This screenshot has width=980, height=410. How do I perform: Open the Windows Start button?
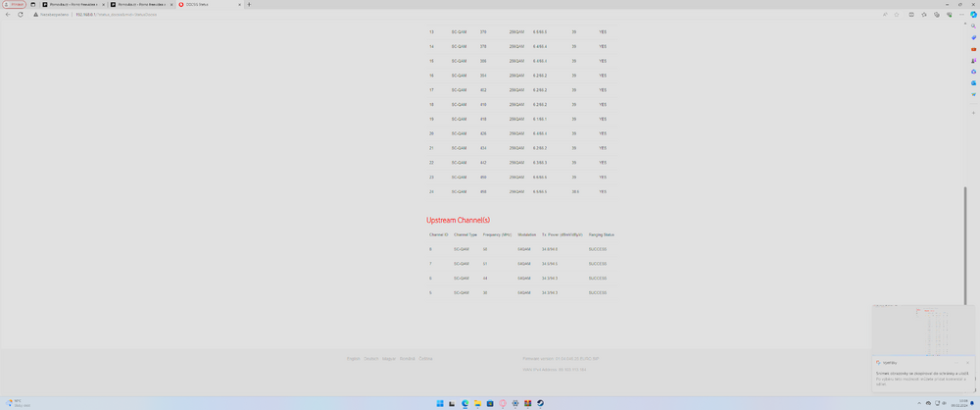(439, 403)
